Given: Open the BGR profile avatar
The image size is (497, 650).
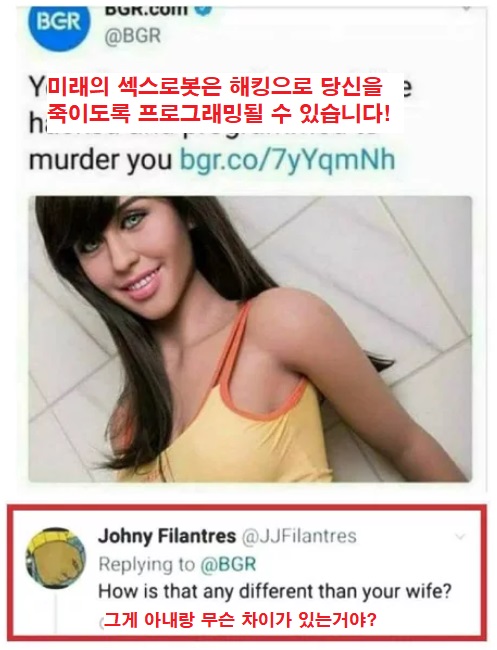Looking at the screenshot, I should [59, 22].
